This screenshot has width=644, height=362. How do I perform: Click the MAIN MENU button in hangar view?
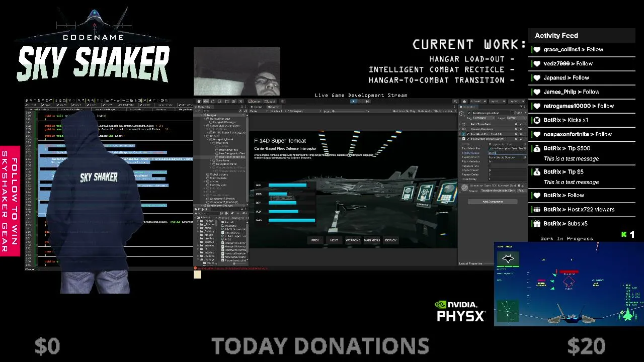(372, 240)
